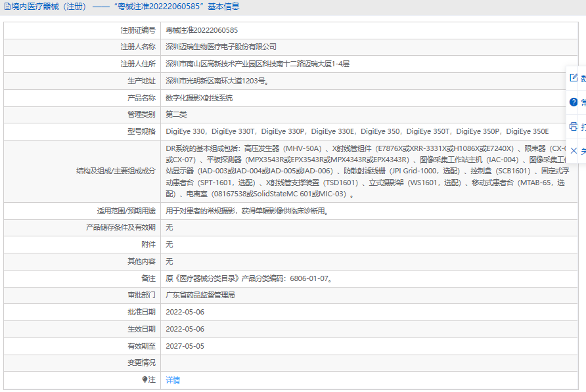The image size is (586, 392).
Task: Click the 产品储存条件及有效期 label
Action: click(x=121, y=228)
